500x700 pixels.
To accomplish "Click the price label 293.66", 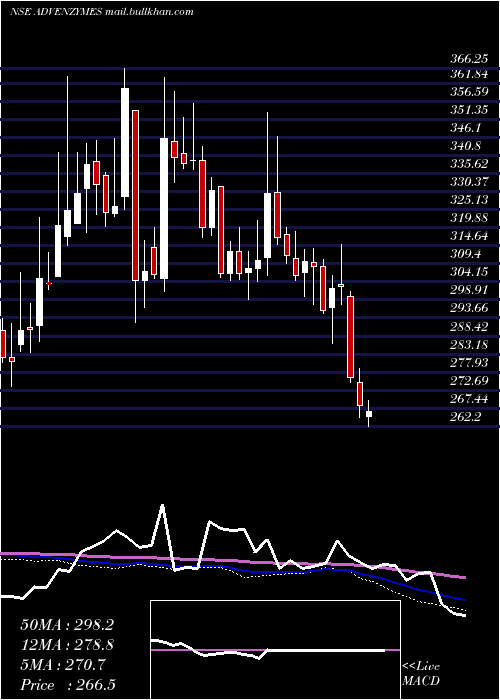I will [469, 308].
